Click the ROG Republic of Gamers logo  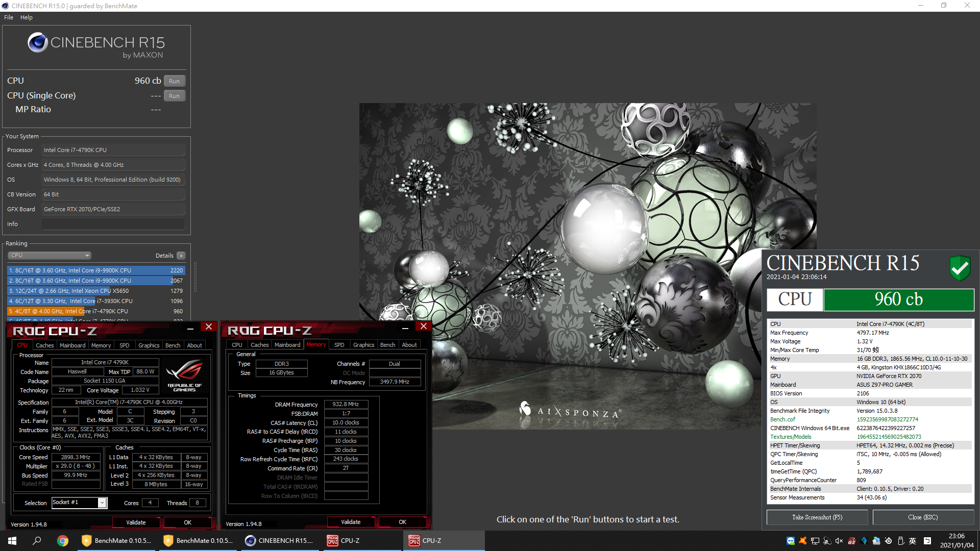185,377
